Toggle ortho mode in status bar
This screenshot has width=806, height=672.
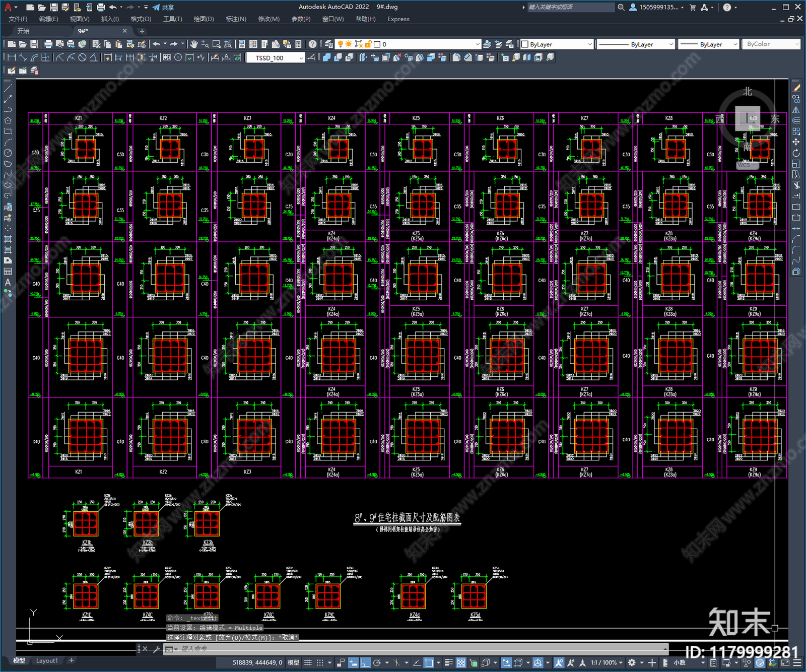tap(365, 662)
